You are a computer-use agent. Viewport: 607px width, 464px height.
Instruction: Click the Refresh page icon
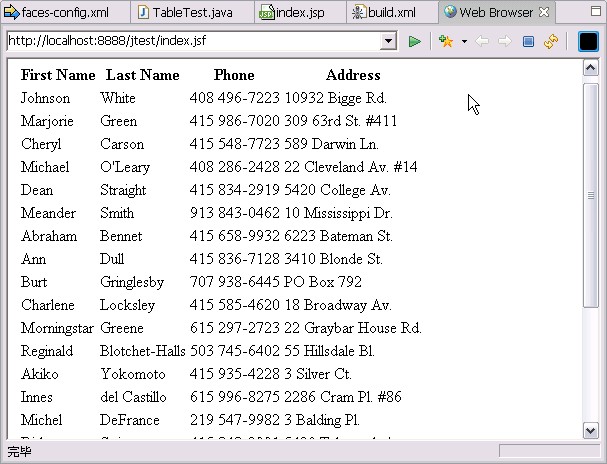coord(551,41)
